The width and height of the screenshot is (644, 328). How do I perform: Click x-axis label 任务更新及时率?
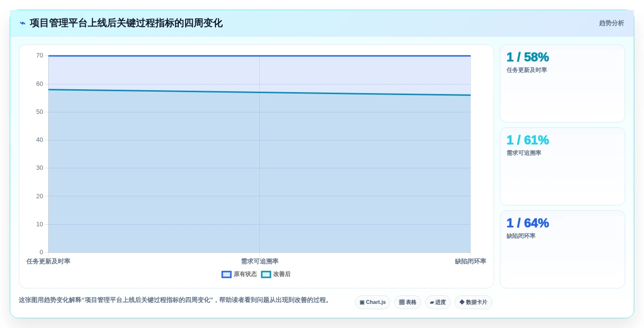click(x=48, y=261)
